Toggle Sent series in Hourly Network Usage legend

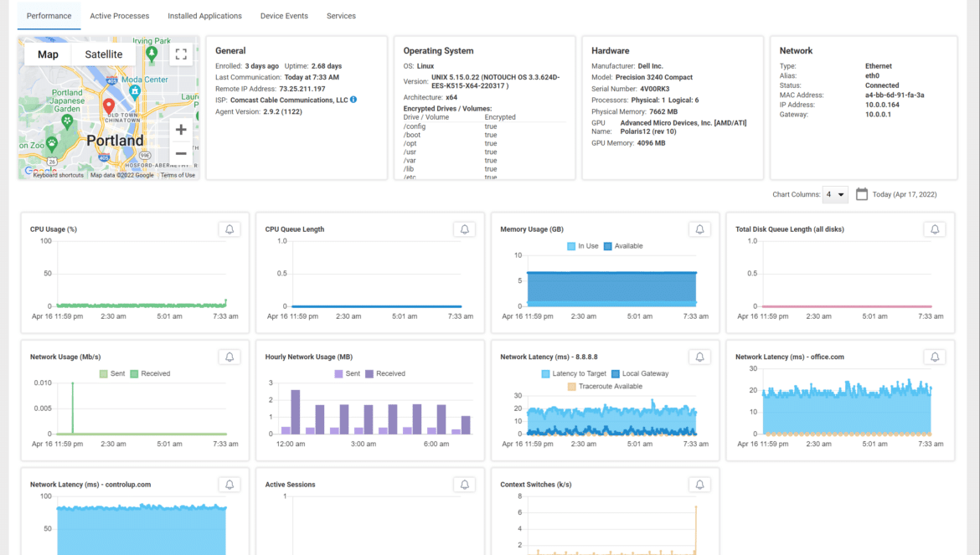347,374
